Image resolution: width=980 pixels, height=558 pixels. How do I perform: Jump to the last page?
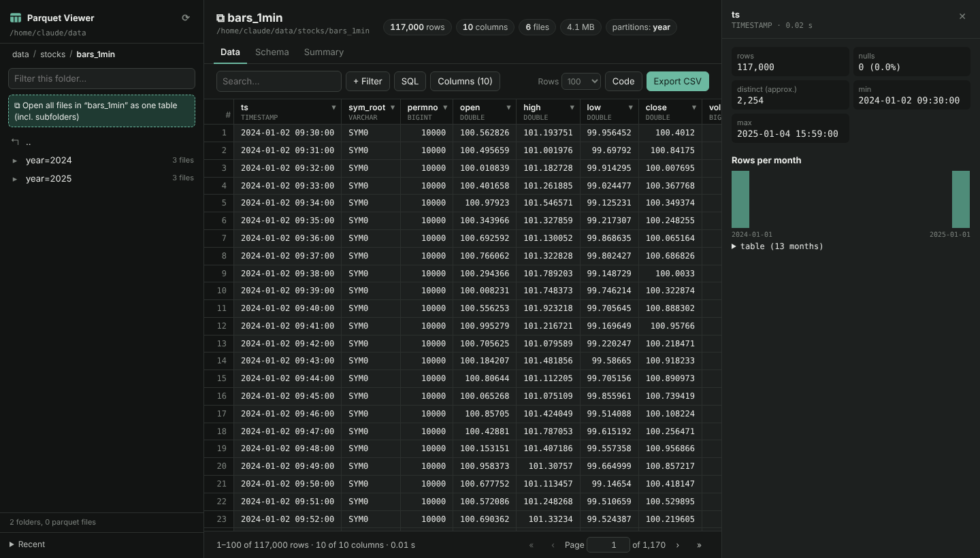699,545
